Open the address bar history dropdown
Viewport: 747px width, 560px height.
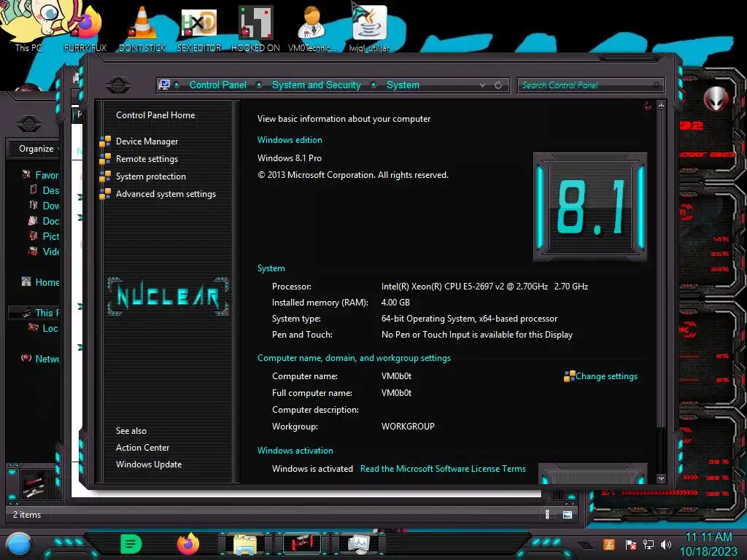[x=483, y=85]
